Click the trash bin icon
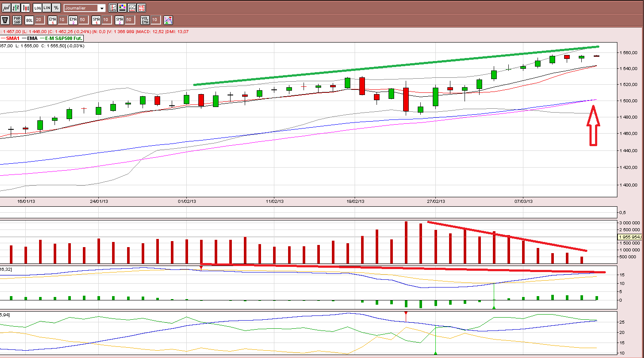Image resolution: width=644 pixels, height=358 pixels. 5,20
